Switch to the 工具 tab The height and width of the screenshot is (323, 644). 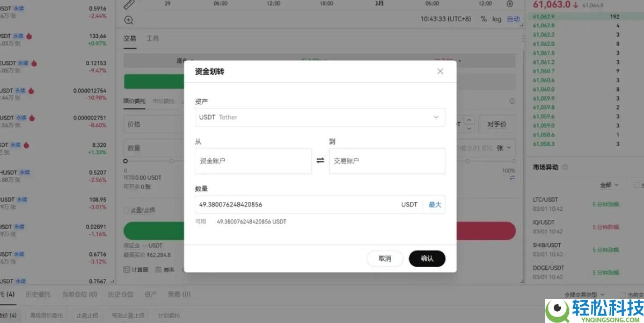(152, 39)
